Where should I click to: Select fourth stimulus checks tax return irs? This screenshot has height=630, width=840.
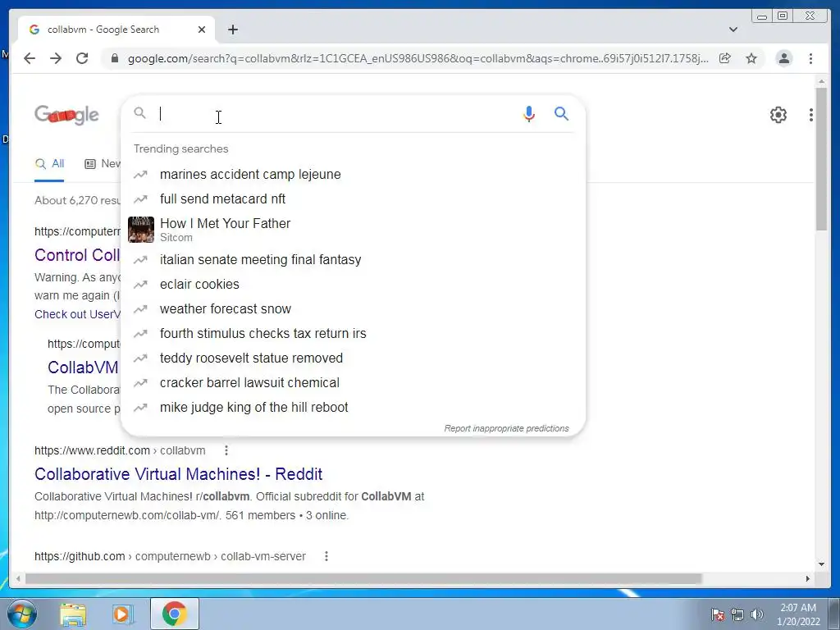(353, 334)
